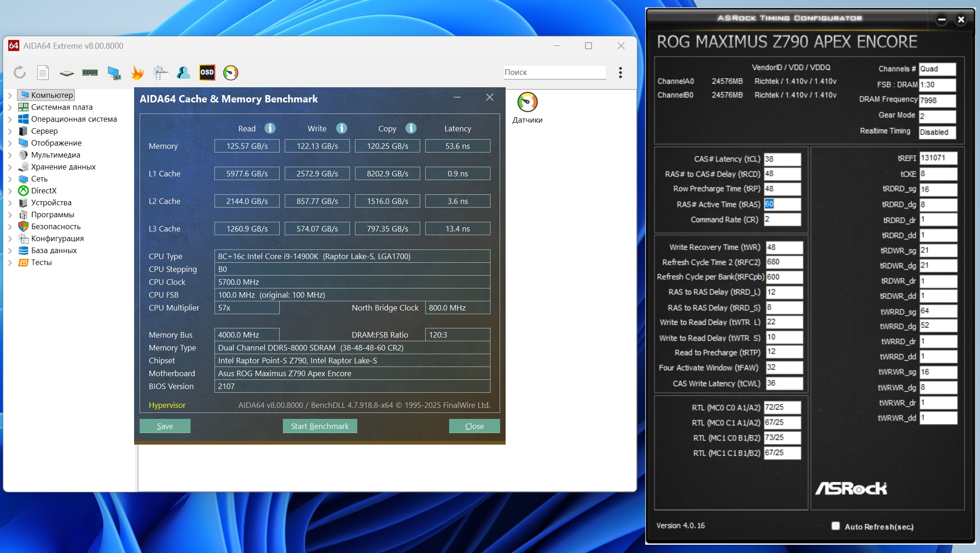
Task: Select Безопасность in the sidebar tree
Action: (56, 226)
